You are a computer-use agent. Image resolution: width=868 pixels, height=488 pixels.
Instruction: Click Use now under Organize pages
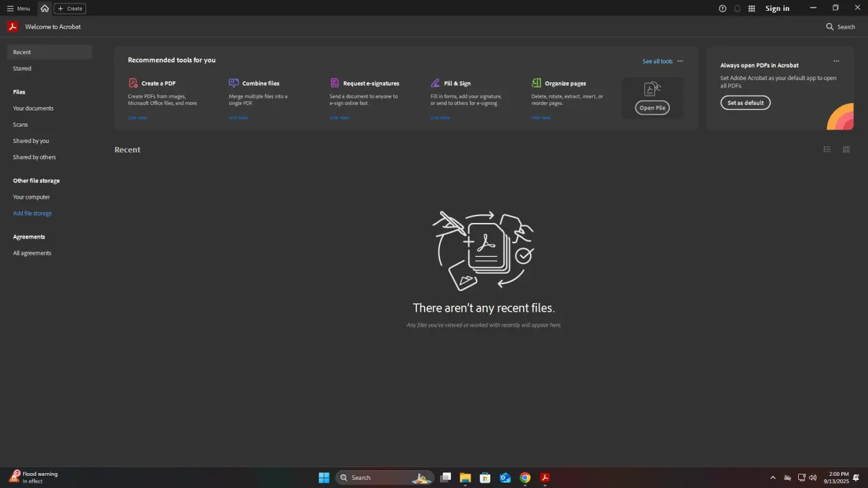541,117
